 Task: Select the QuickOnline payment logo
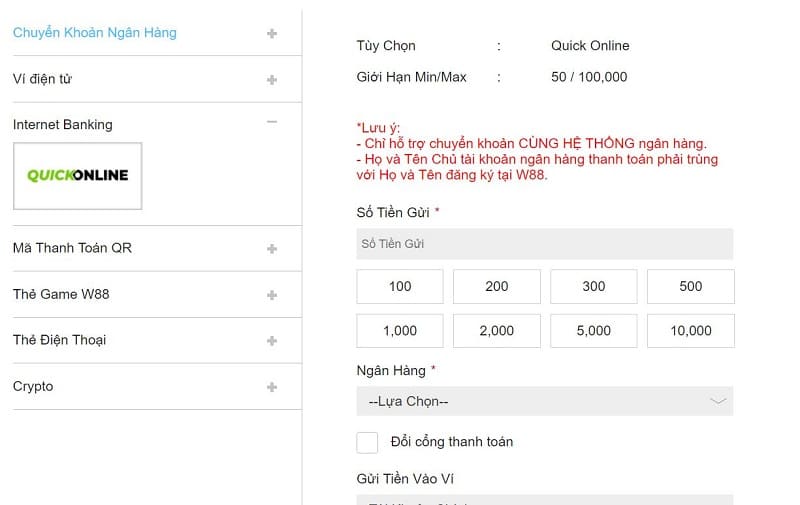coord(78,176)
